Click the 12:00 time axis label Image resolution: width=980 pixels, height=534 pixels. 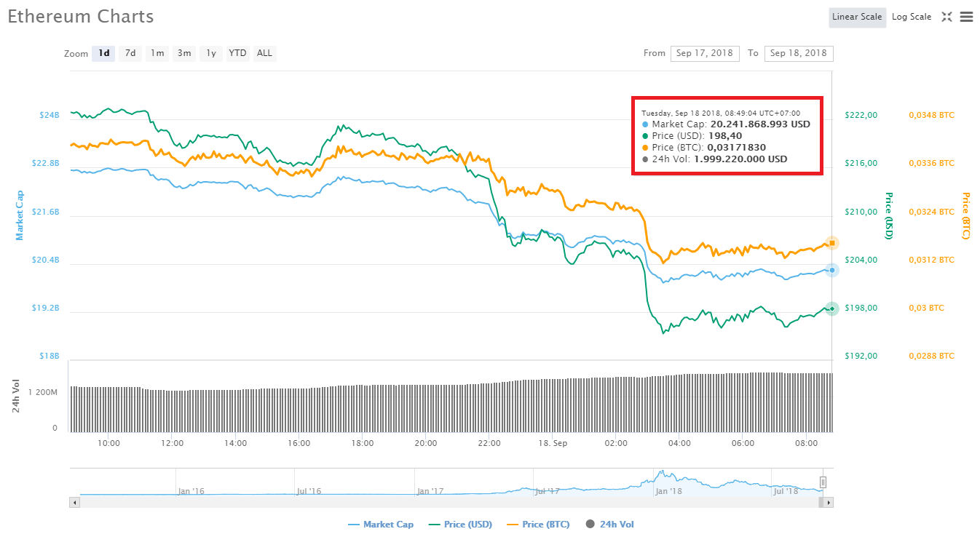click(x=172, y=443)
